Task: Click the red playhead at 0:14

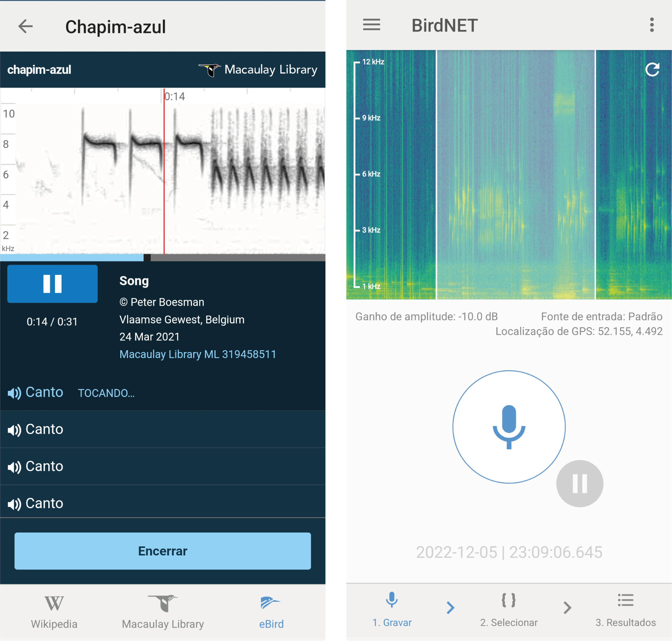Action: pyautogui.click(x=164, y=171)
